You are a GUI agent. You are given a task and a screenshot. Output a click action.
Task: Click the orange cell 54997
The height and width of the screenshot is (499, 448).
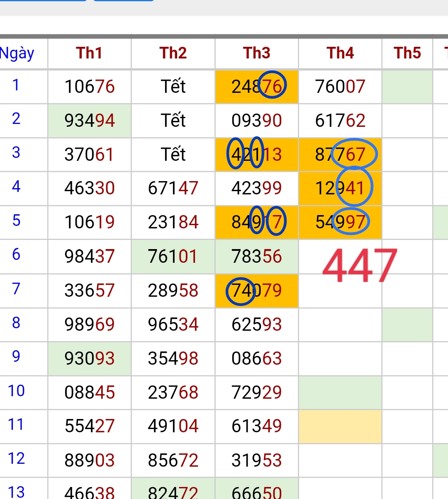[x=340, y=223]
